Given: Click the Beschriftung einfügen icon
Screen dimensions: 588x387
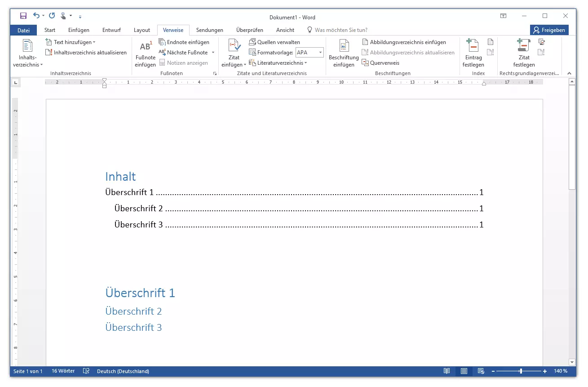Looking at the screenshot, I should tap(344, 46).
